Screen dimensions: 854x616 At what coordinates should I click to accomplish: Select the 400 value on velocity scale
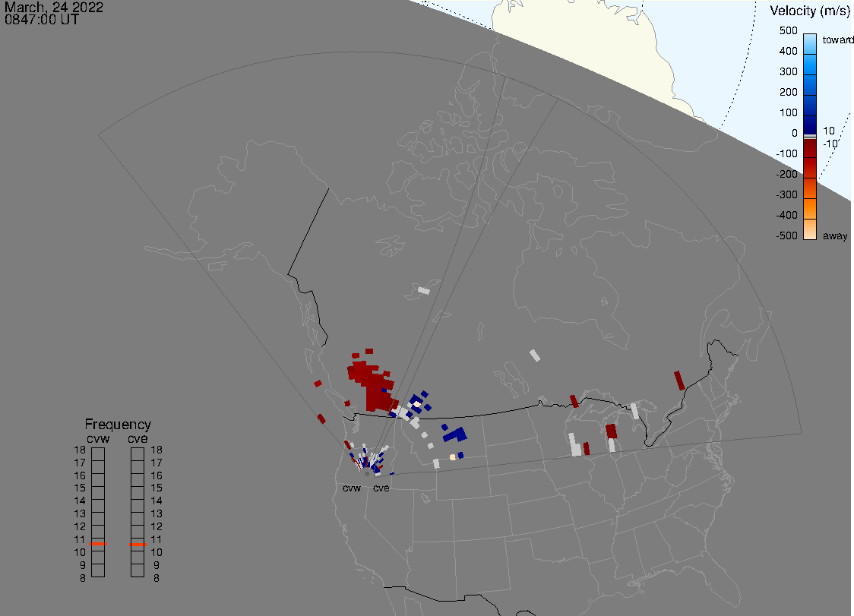click(788, 51)
